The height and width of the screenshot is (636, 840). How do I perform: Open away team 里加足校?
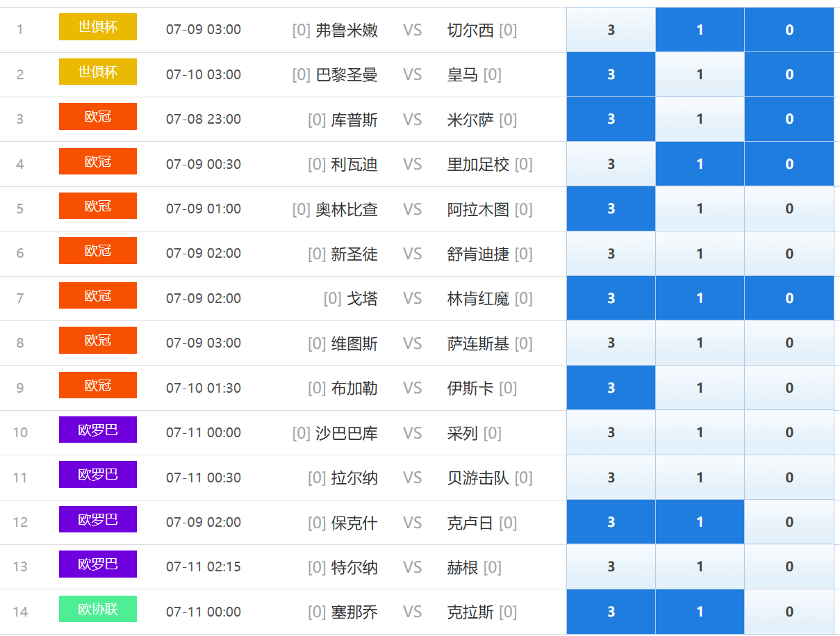pyautogui.click(x=478, y=164)
